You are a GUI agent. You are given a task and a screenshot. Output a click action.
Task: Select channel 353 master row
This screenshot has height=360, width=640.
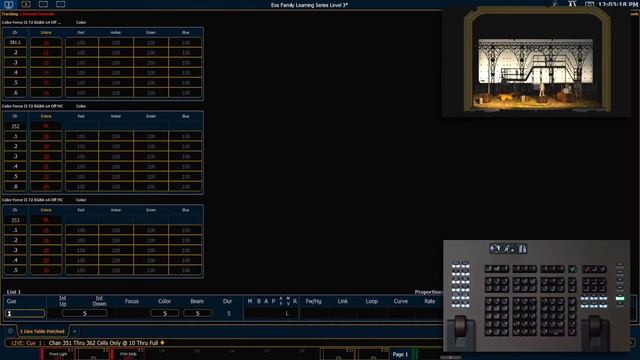pyautogui.click(x=103, y=220)
